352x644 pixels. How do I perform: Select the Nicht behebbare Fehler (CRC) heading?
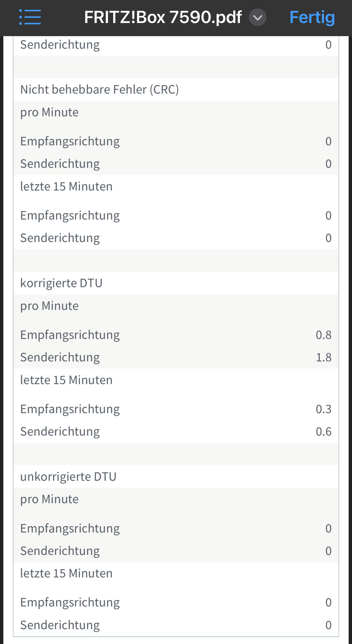(x=100, y=90)
